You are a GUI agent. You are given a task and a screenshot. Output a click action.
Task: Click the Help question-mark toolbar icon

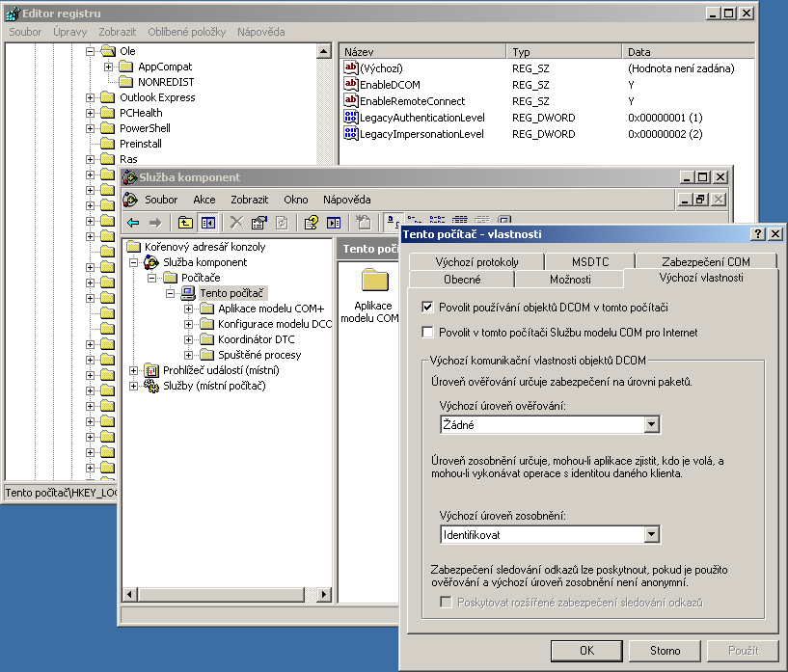point(312,223)
